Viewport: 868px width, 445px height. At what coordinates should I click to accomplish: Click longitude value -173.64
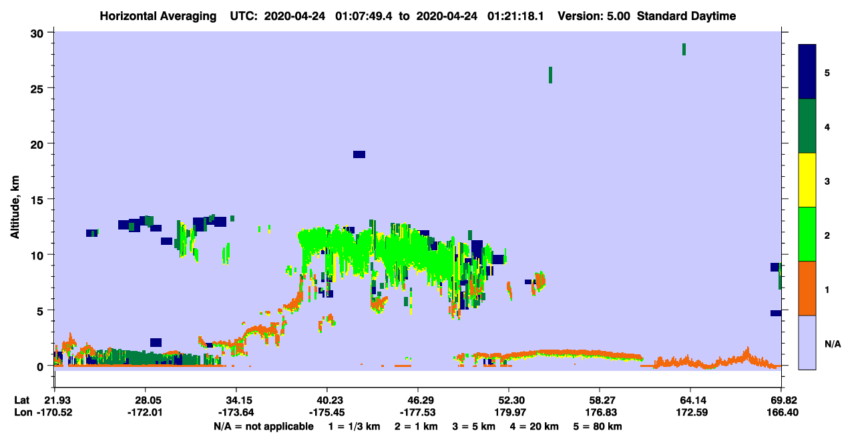236,412
